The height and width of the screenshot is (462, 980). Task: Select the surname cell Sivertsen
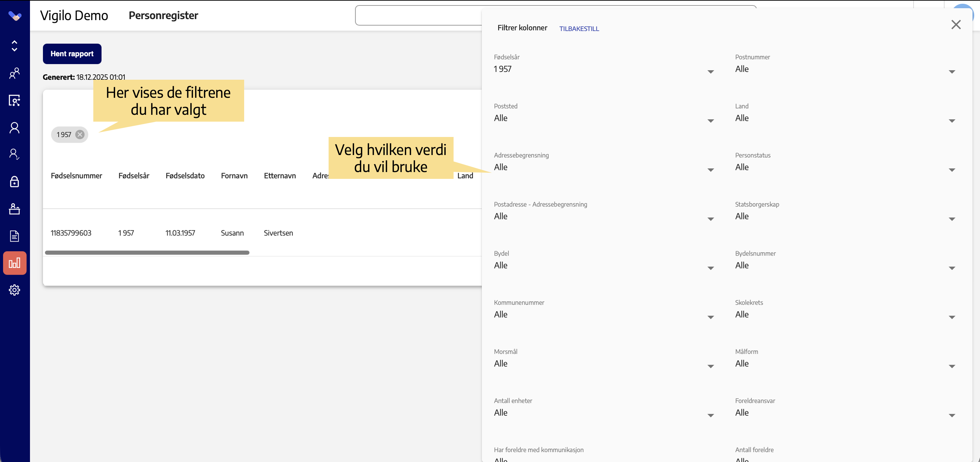279,233
